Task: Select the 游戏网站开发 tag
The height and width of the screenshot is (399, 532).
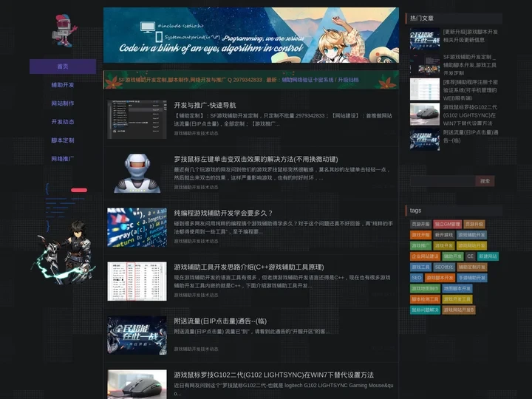Action: click(x=471, y=245)
